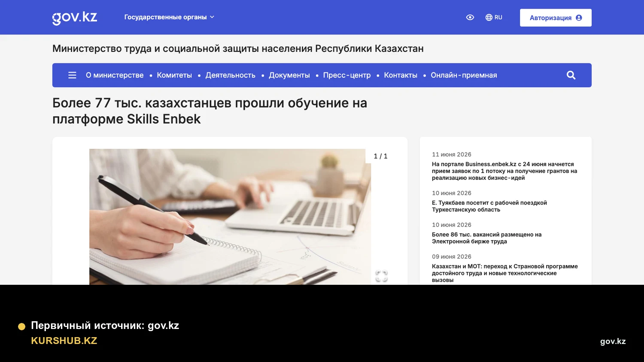Viewport: 644px width, 362px height.
Task: Expand the image to fullscreen
Action: point(381,276)
